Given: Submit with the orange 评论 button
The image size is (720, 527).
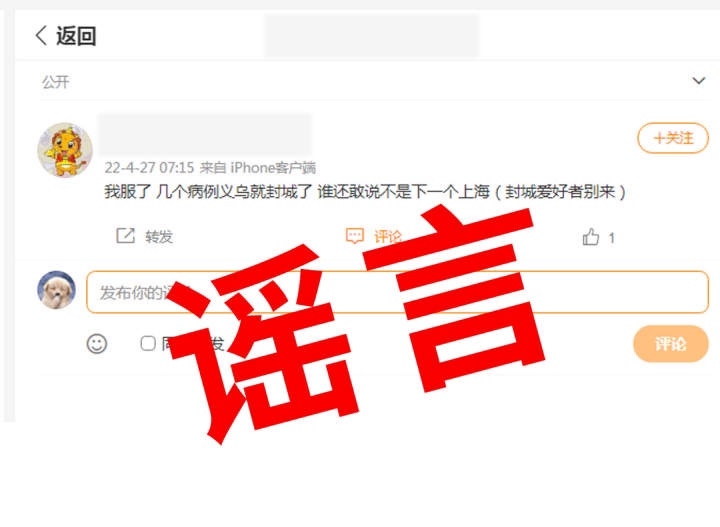Looking at the screenshot, I should [x=670, y=344].
